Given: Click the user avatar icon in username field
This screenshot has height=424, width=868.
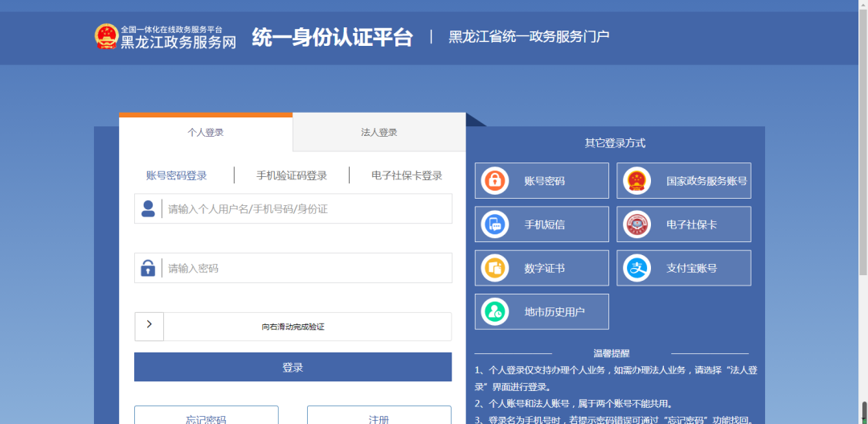Looking at the screenshot, I should (x=148, y=209).
